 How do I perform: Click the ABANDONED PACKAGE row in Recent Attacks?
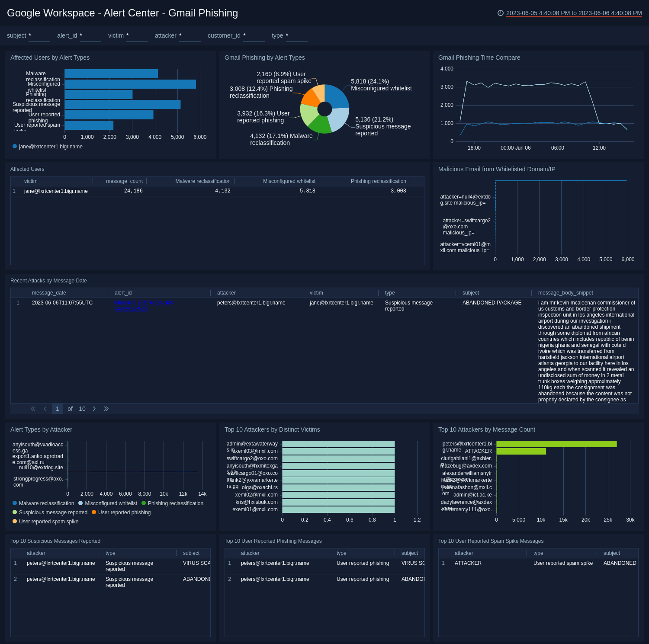(492, 303)
